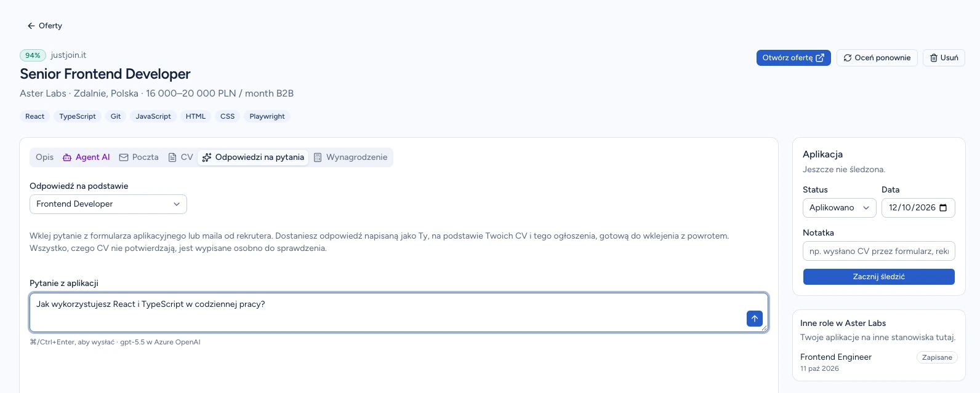The width and height of the screenshot is (980, 393).
Task: Select the JavaScript skill tag
Action: click(x=153, y=116)
